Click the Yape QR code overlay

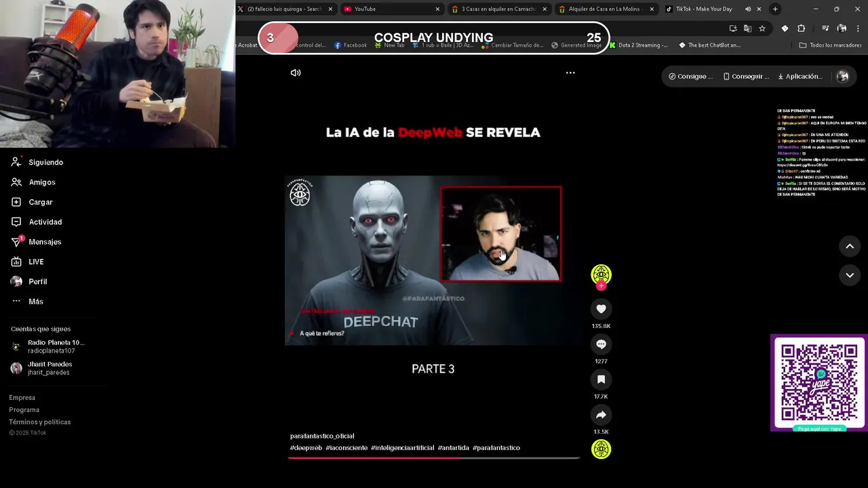[818, 383]
